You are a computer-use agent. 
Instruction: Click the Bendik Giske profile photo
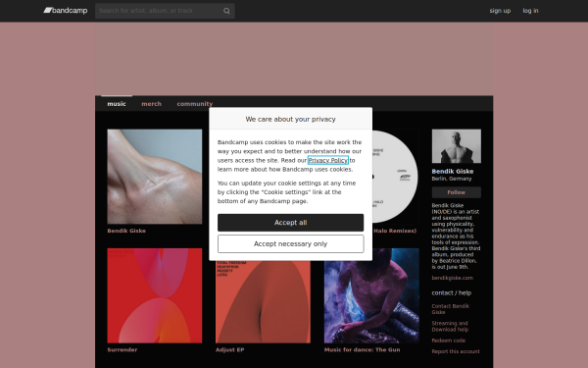click(457, 146)
